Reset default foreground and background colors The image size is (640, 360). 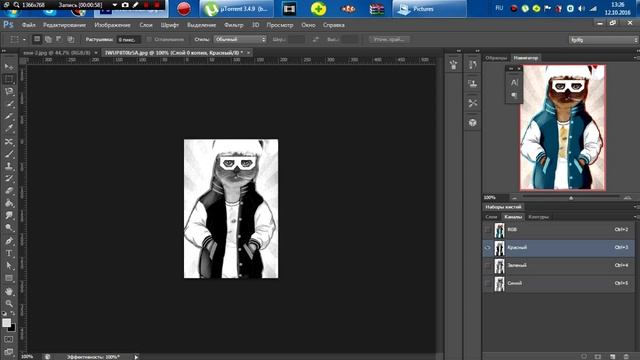[x=4, y=313]
